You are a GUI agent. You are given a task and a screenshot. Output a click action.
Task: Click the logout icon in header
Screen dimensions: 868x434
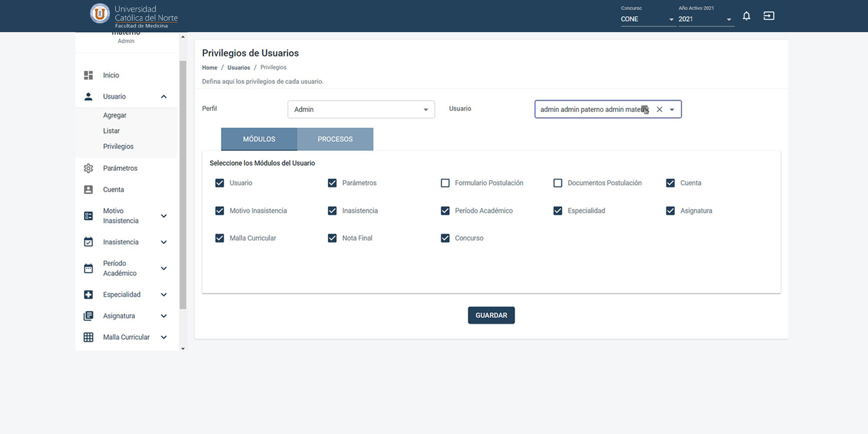coord(768,16)
